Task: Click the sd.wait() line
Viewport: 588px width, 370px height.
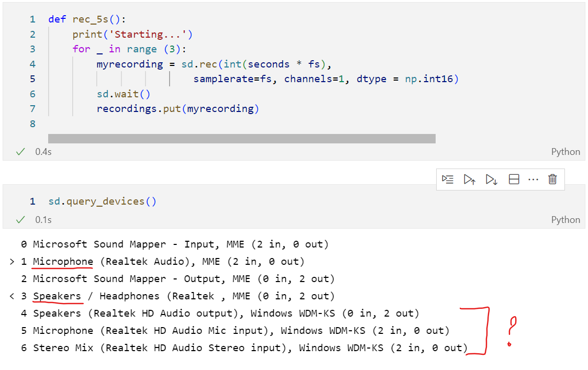Action: click(124, 94)
